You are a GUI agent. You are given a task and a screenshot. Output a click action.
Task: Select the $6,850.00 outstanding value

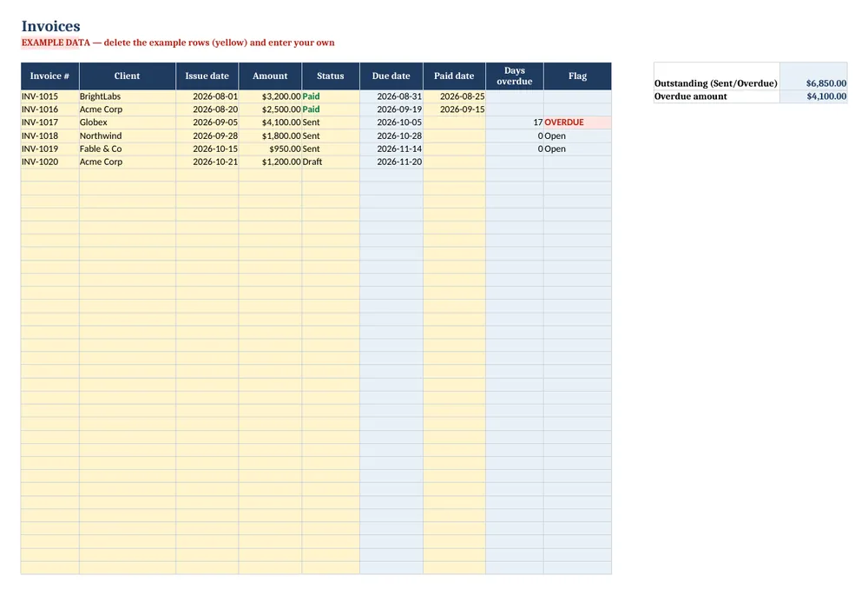tap(814, 76)
